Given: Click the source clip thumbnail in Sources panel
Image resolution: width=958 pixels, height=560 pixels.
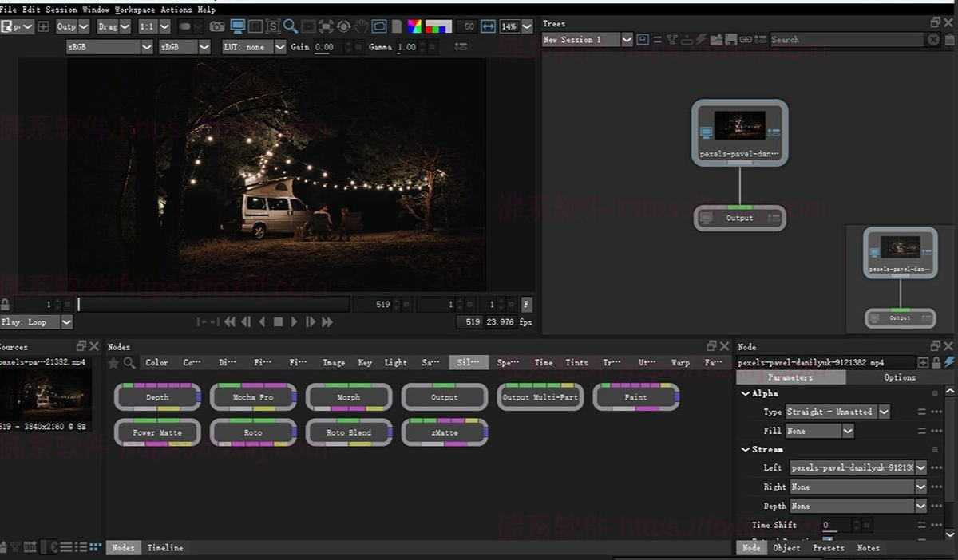Looking at the screenshot, I should point(45,392).
